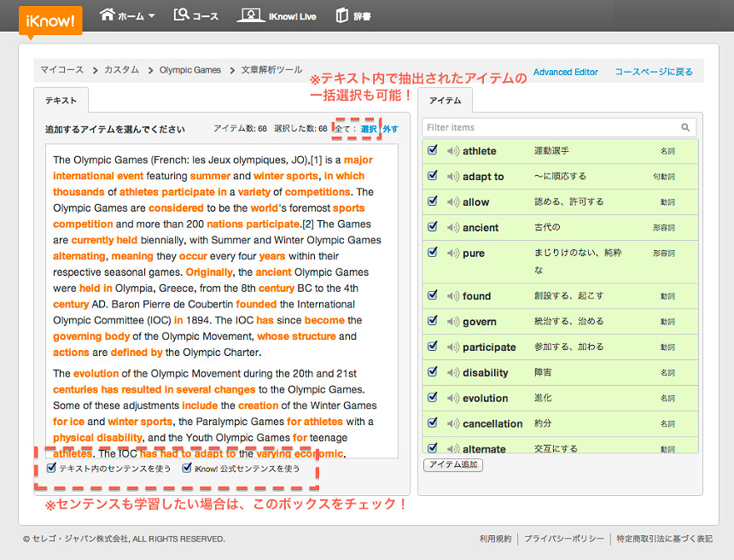This screenshot has height=560, width=734.
Task: Click 外す to deselect all items
Action: click(390, 129)
